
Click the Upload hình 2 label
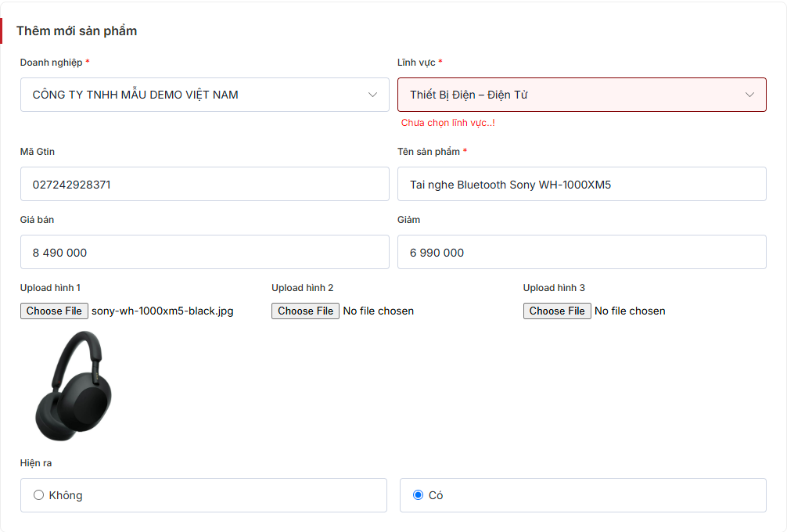click(303, 288)
